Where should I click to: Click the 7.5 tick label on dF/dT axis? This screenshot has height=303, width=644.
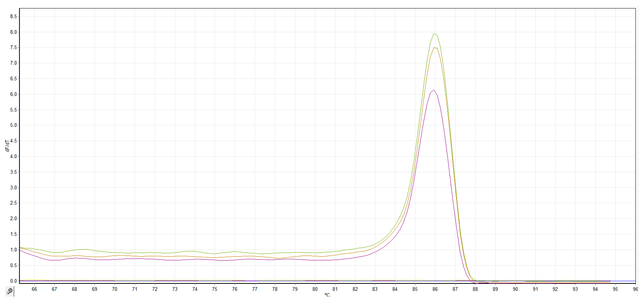click(14, 47)
